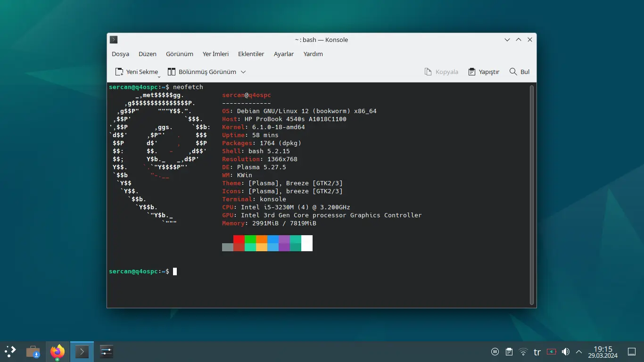Screen dimensions: 644x362
Task: Click the orange color block in neofetch palette
Action: coord(262,239)
